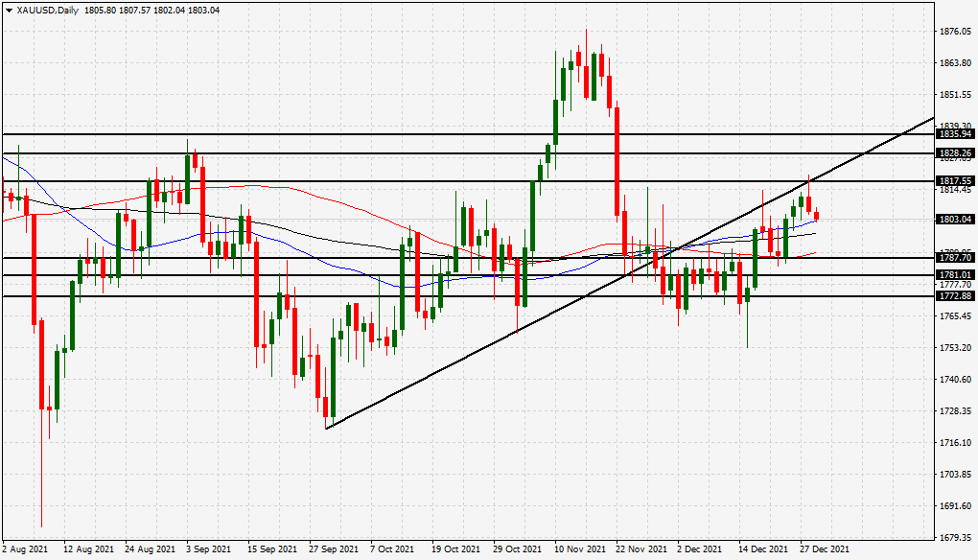Click the 24 Aug 2021 date label
The height and width of the screenshot is (560, 978).
click(150, 549)
